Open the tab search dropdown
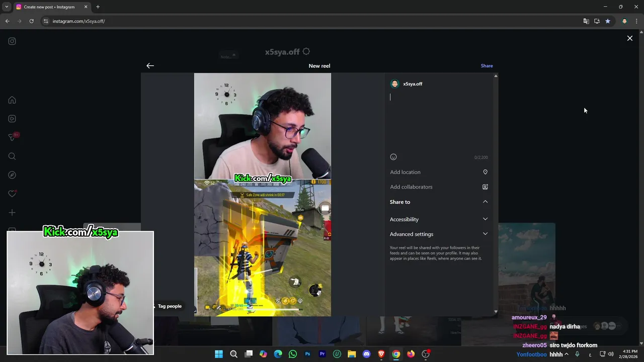The image size is (644, 362). point(7,7)
